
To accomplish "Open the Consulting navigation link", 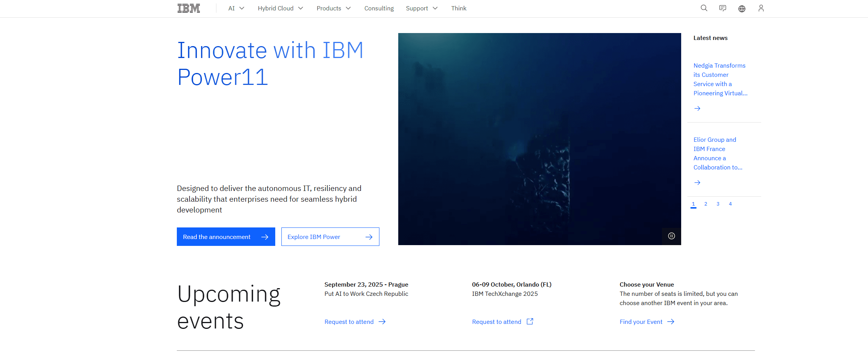I will point(379,8).
